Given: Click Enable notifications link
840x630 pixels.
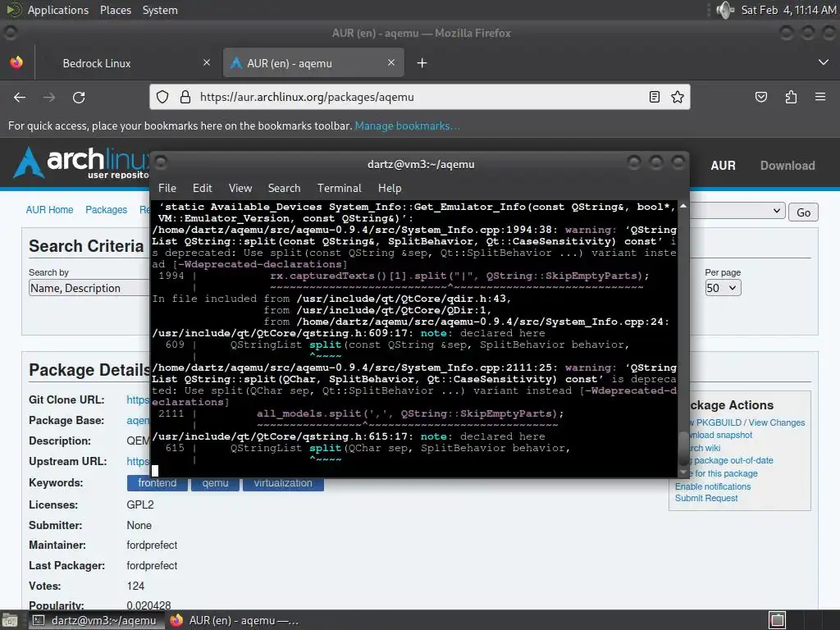Looking at the screenshot, I should coord(713,486).
